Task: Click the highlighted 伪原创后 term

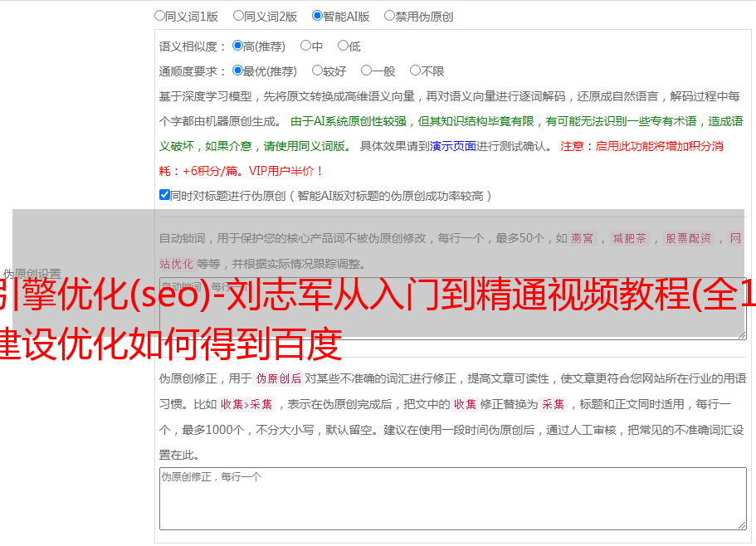Action: pos(279,378)
